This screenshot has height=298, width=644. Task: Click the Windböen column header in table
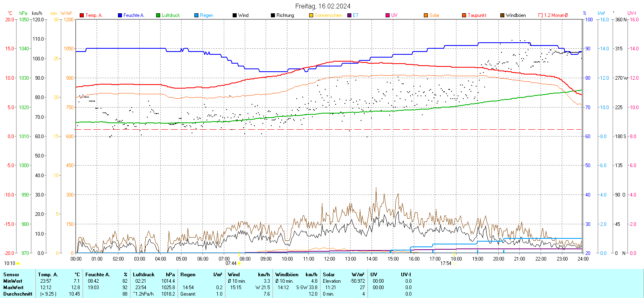(287, 275)
